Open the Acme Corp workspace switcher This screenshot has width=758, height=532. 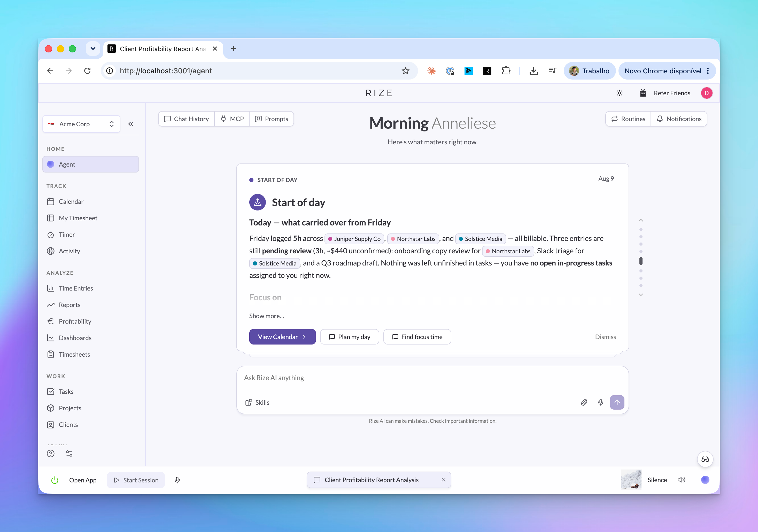[81, 124]
